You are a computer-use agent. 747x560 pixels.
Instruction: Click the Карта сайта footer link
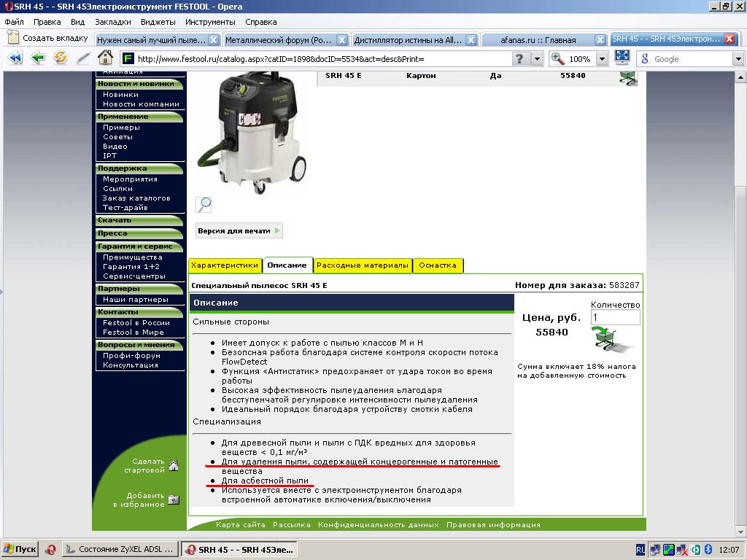(240, 525)
